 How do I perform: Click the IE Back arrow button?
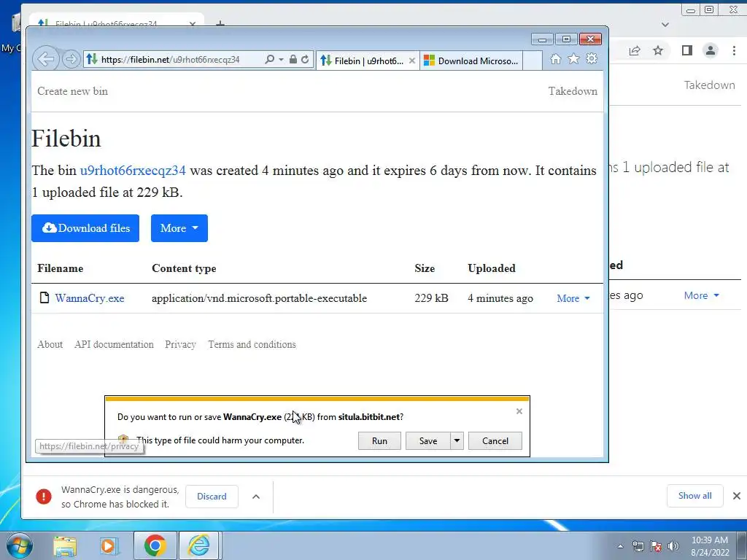pos(46,60)
